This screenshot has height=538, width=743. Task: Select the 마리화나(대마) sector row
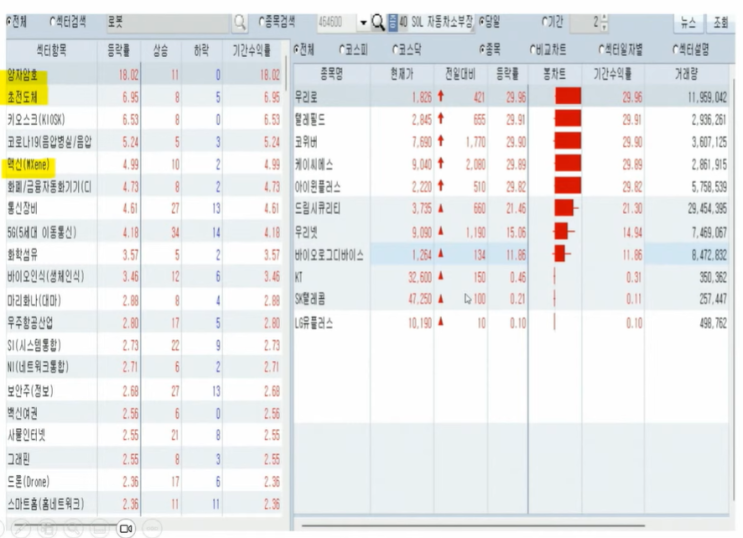[144, 301]
